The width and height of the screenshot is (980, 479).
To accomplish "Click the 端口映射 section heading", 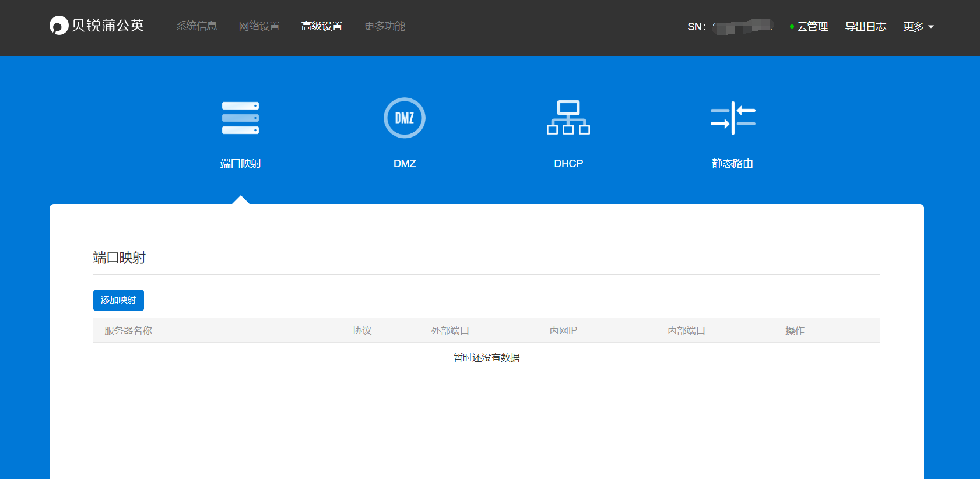I will [120, 258].
